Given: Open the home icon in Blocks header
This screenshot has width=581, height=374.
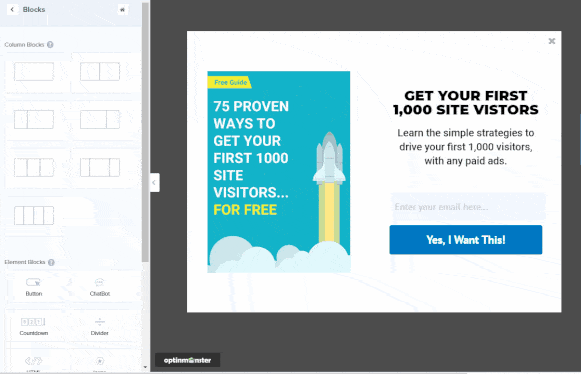Looking at the screenshot, I should 122,10.
